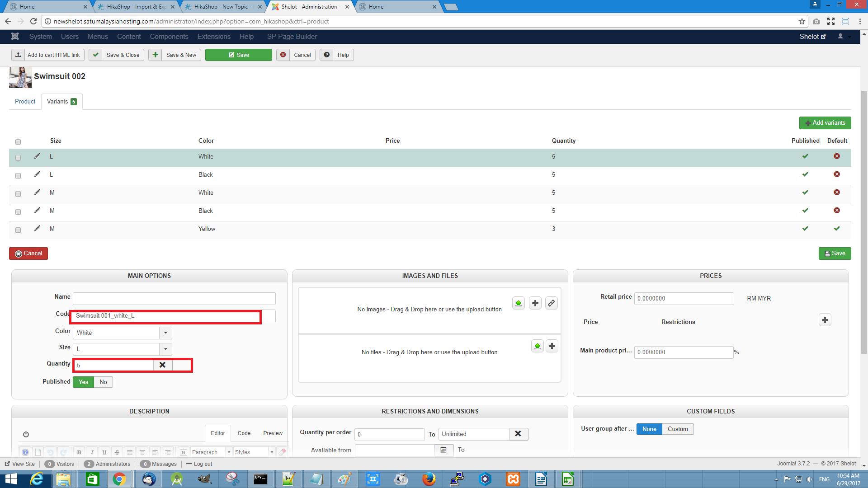Click the Save & Close button
The height and width of the screenshot is (488, 868).
coord(117,55)
